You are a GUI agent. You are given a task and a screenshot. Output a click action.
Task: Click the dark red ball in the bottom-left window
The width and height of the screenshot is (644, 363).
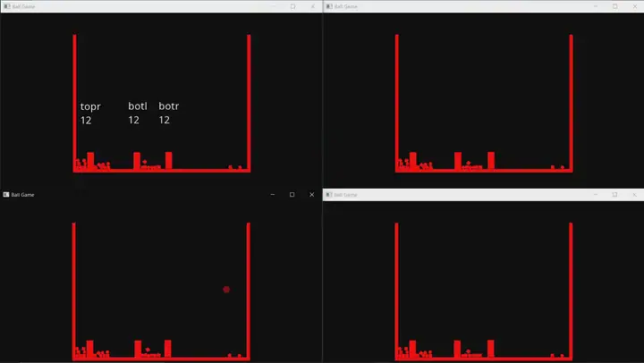pos(226,290)
